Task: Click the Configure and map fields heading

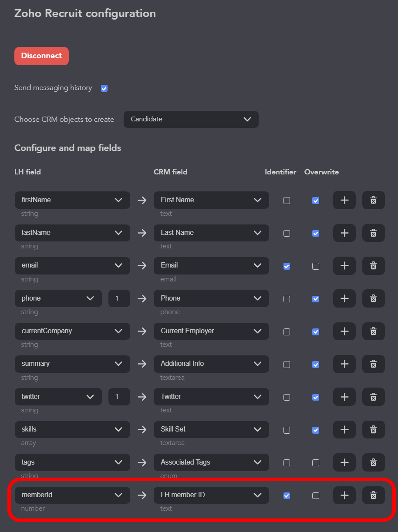Action: pos(68,148)
